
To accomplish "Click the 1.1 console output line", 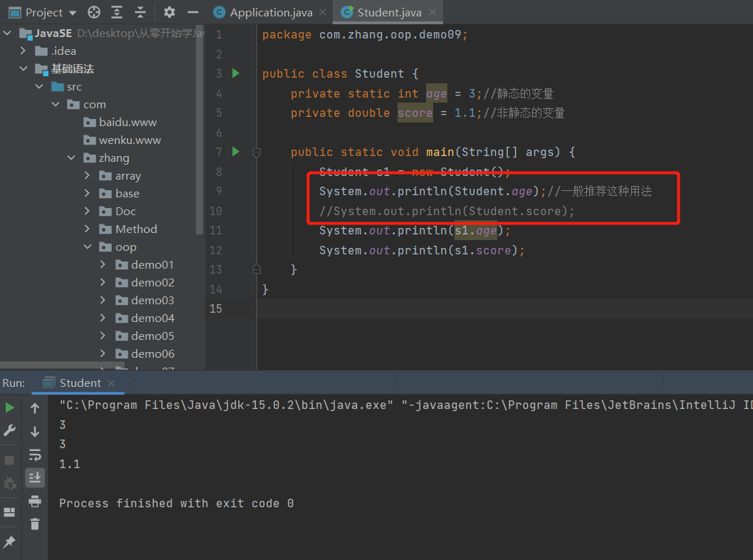I will point(70,464).
